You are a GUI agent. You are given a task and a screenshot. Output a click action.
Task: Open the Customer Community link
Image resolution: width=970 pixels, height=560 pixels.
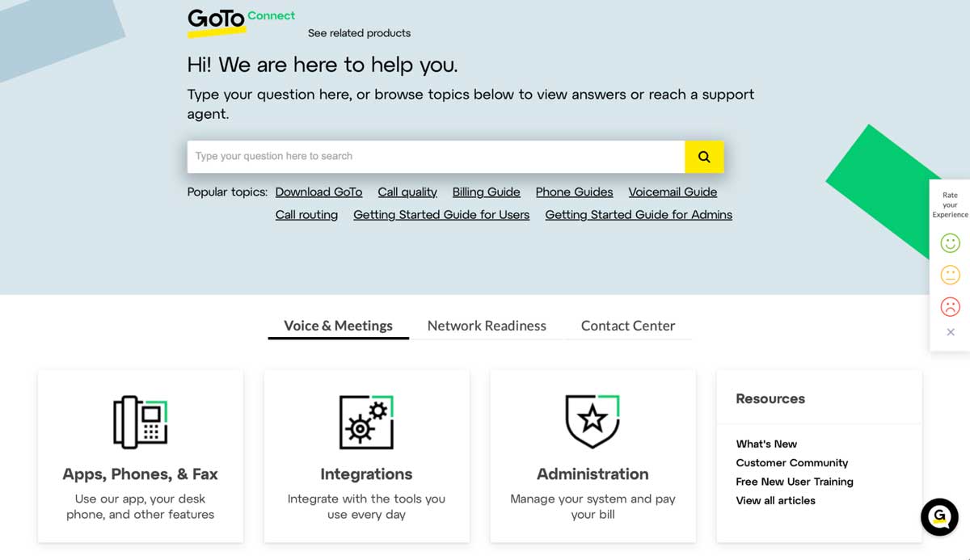791,462
